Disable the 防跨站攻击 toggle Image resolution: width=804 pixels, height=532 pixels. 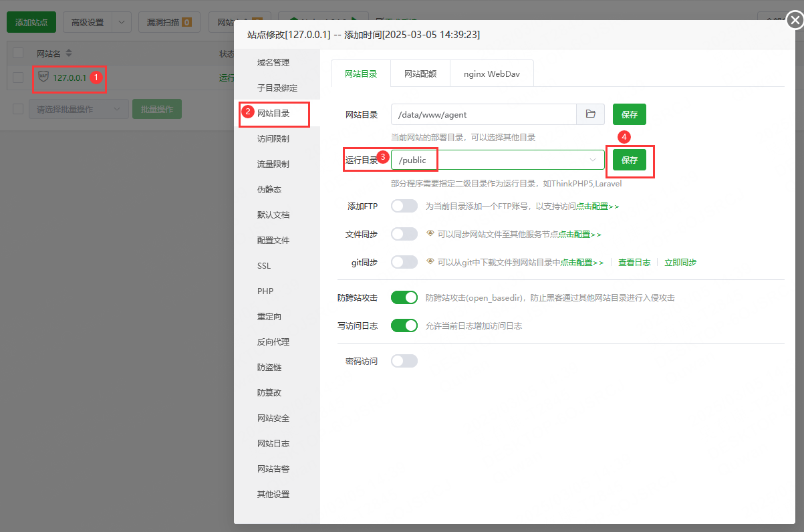pos(404,297)
